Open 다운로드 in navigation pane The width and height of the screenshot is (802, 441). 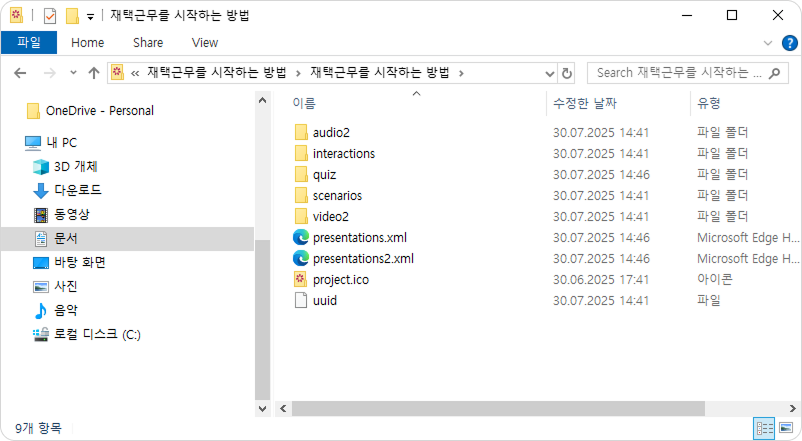tap(78, 190)
